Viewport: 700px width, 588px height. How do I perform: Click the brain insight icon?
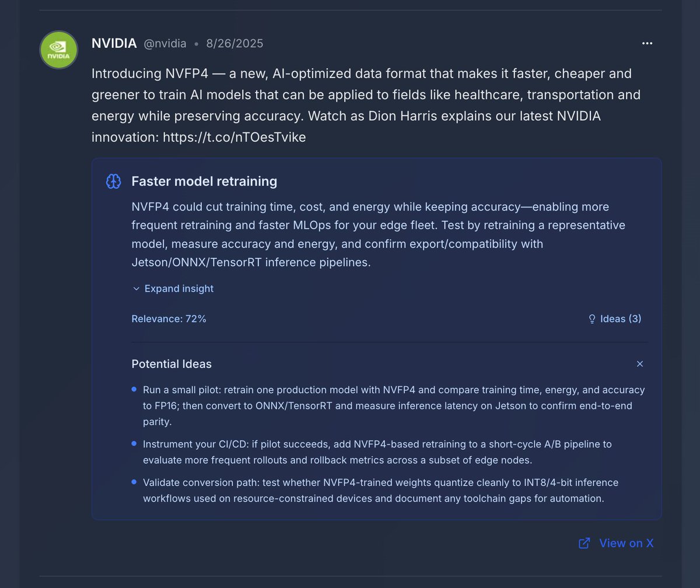(113, 181)
